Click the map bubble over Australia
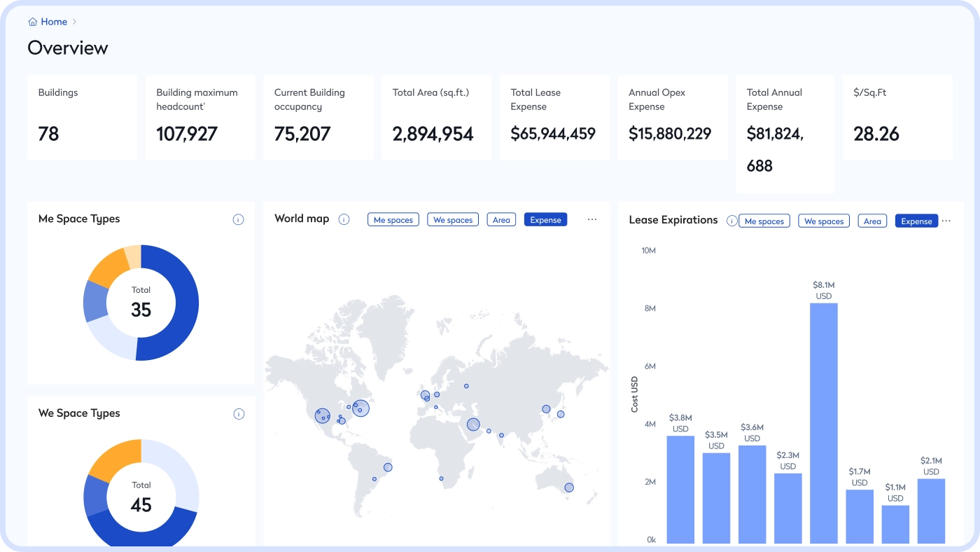This screenshot has width=980, height=552. coord(568,486)
